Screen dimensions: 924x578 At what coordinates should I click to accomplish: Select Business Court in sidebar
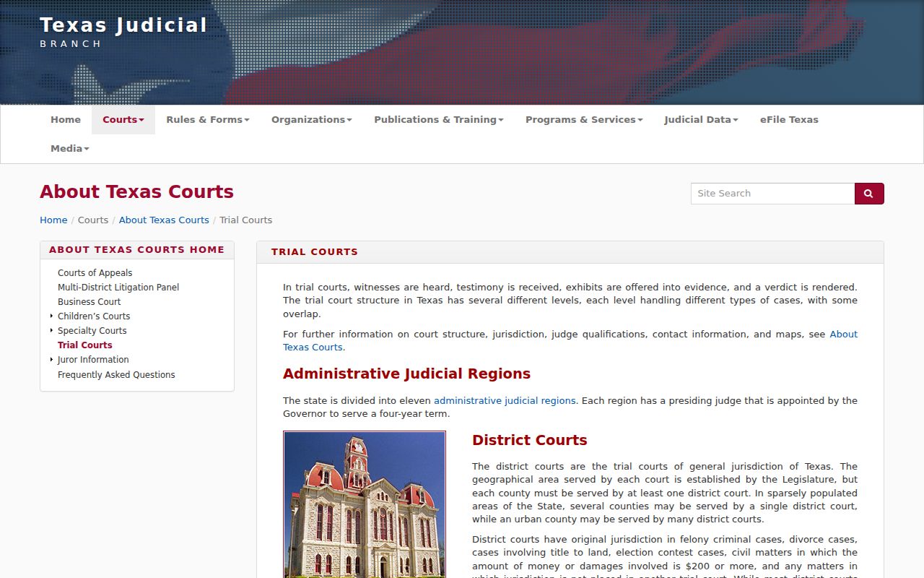(90, 302)
